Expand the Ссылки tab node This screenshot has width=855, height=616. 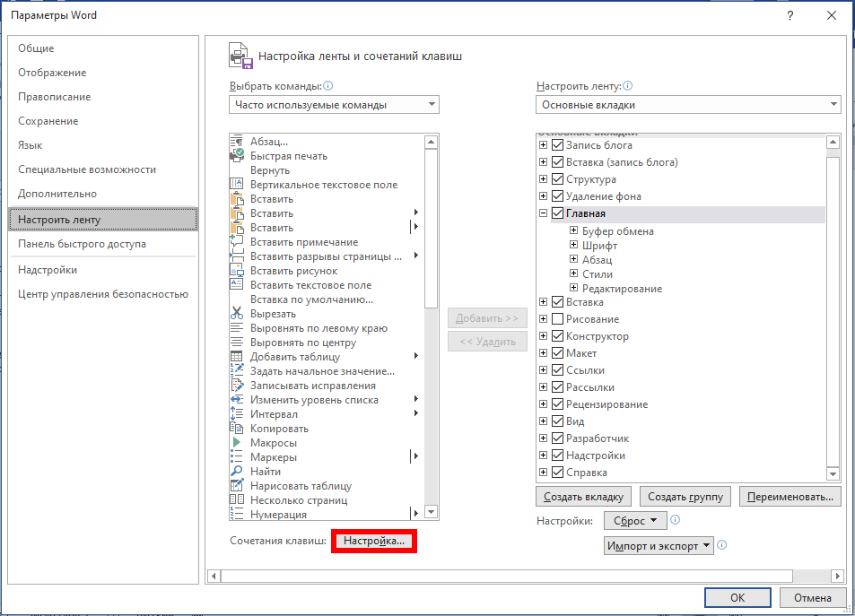(x=543, y=370)
